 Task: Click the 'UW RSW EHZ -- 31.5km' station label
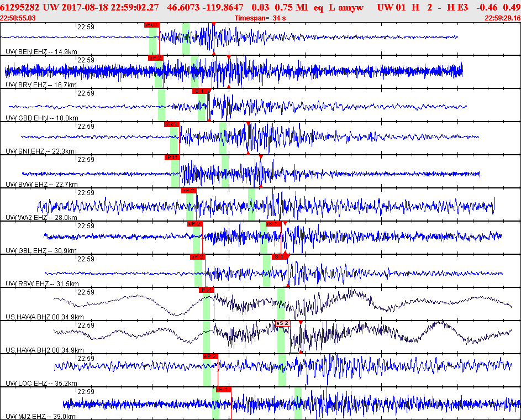(x=42, y=284)
